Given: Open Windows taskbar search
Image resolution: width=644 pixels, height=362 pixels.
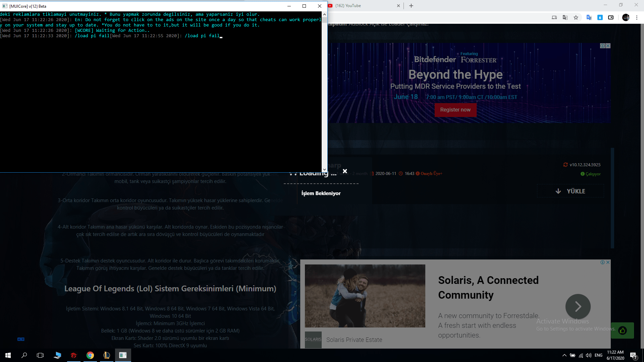Looking at the screenshot, I should [x=24, y=355].
